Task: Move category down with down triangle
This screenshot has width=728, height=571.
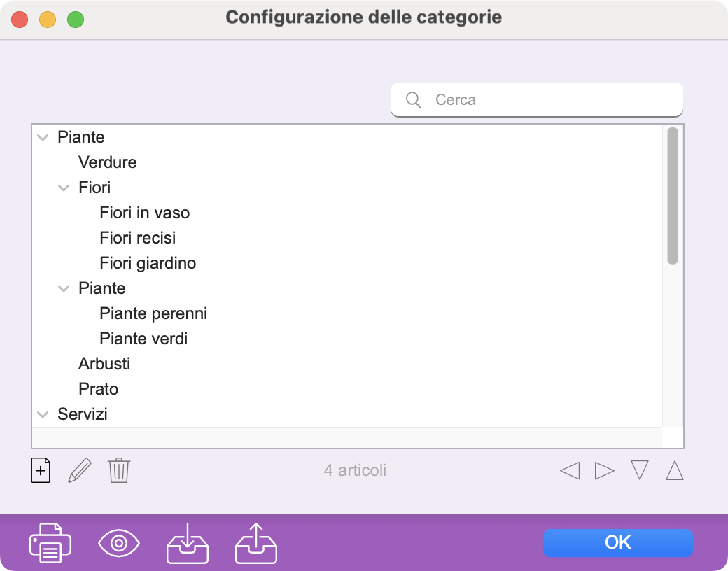Action: coord(640,470)
